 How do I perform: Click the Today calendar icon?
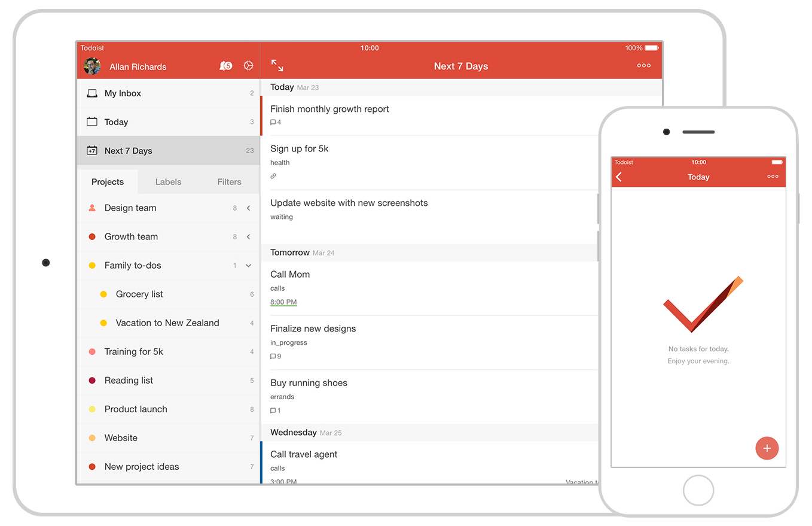coord(92,121)
